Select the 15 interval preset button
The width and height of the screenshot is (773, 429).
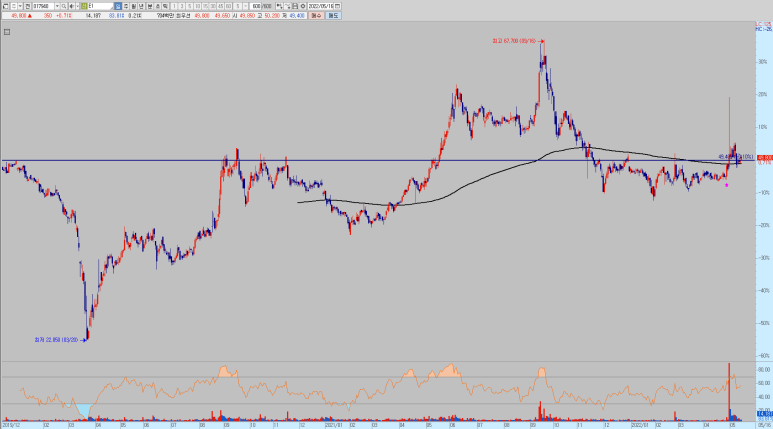click(x=206, y=6)
